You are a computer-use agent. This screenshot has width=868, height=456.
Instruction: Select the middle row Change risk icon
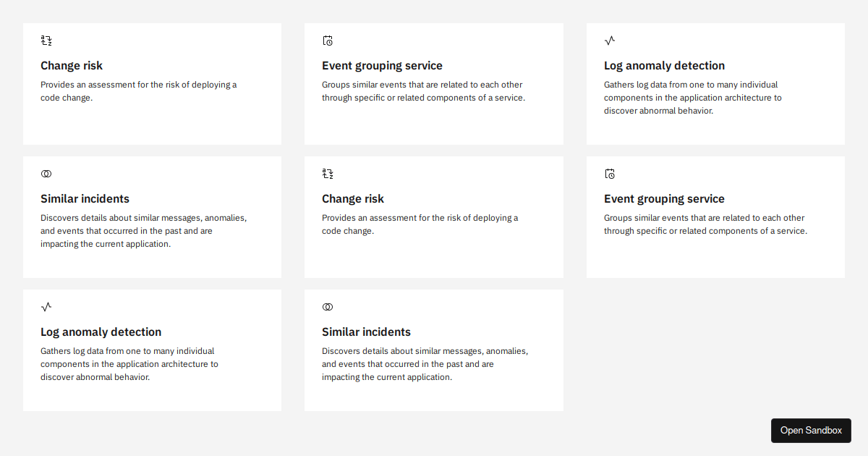[x=327, y=174]
